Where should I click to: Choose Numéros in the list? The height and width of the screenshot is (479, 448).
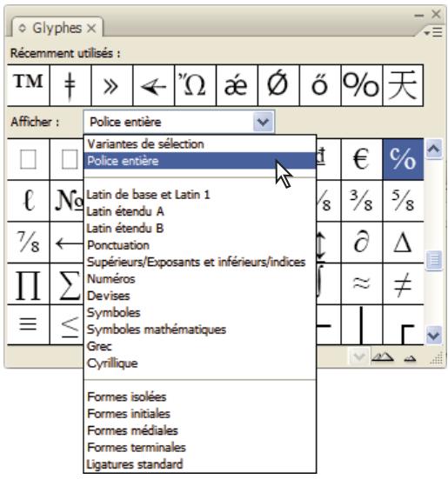(x=200, y=278)
